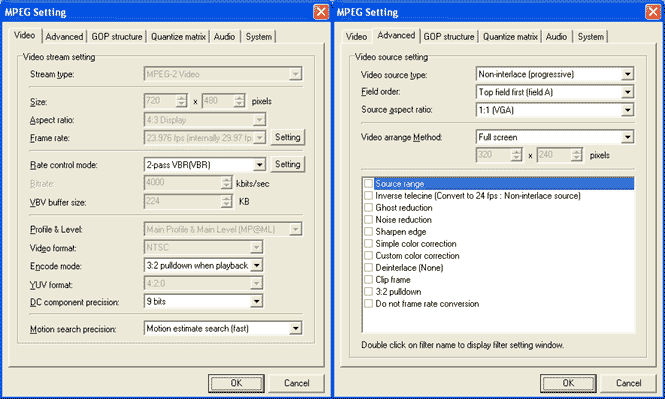Open GOP structure tab in left window

[x=117, y=36]
